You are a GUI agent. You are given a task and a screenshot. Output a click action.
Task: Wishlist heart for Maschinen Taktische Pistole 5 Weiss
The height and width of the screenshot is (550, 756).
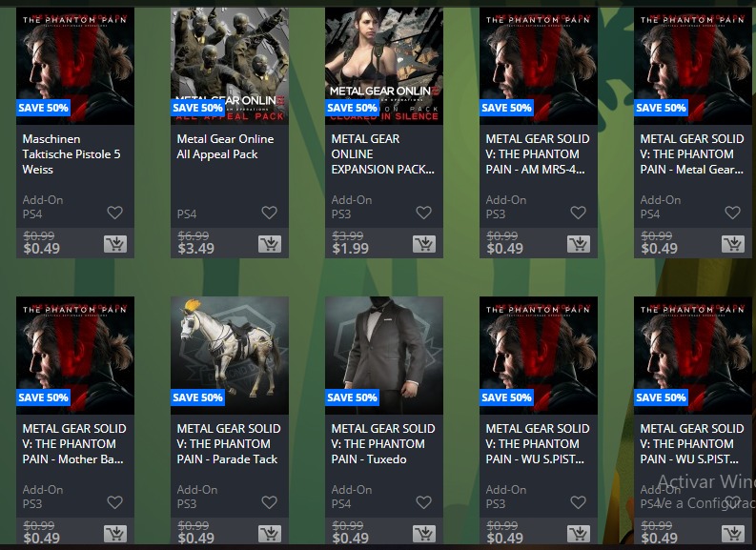click(x=114, y=213)
